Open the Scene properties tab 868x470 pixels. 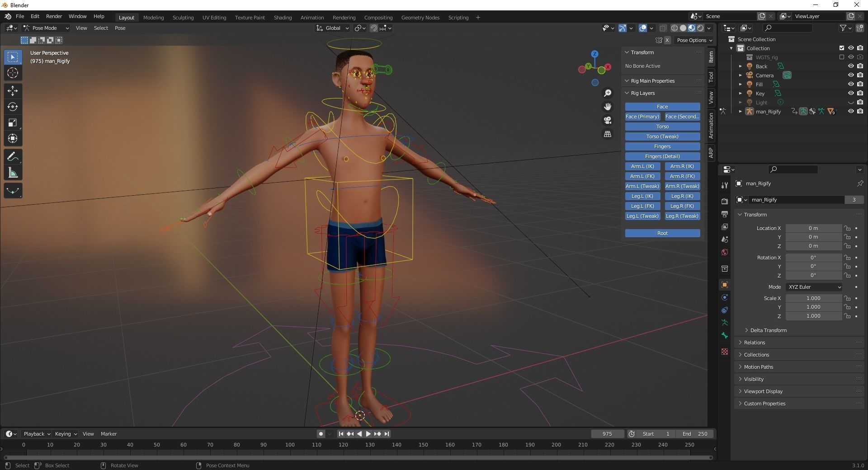(x=725, y=240)
